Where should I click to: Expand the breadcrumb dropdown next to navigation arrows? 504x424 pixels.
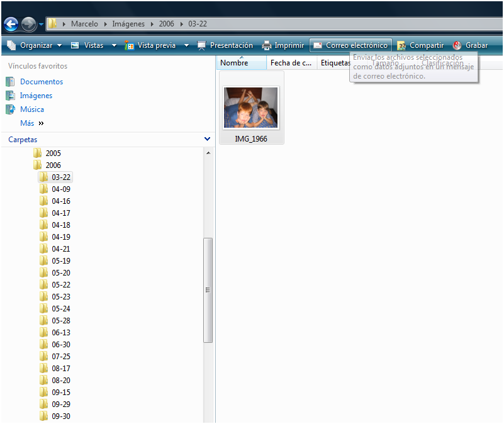tap(41, 23)
